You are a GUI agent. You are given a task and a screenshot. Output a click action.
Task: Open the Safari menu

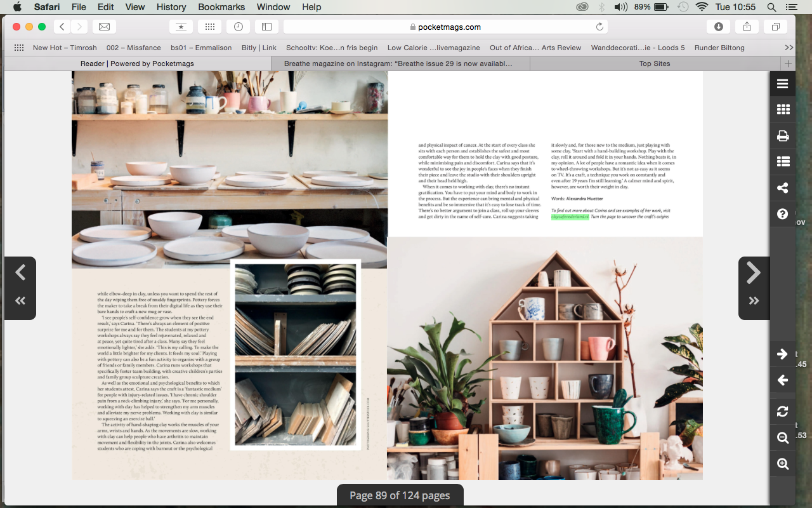[x=46, y=7]
